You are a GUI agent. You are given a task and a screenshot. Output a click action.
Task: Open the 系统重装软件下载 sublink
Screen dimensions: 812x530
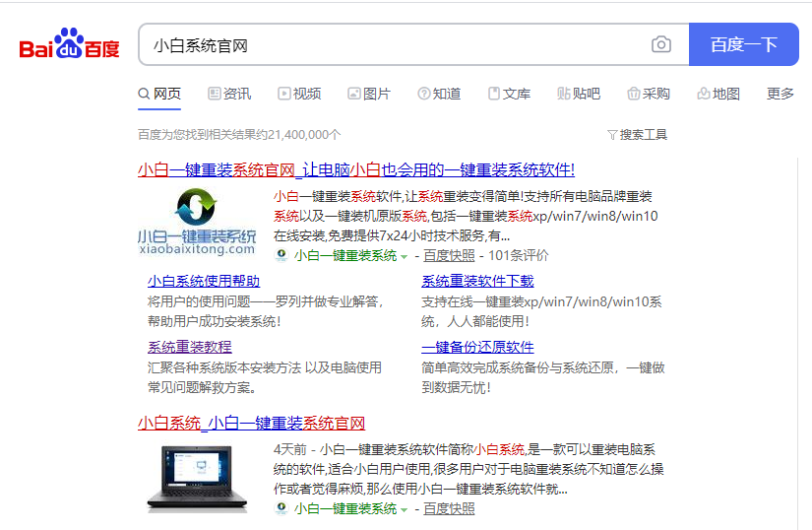click(x=477, y=281)
